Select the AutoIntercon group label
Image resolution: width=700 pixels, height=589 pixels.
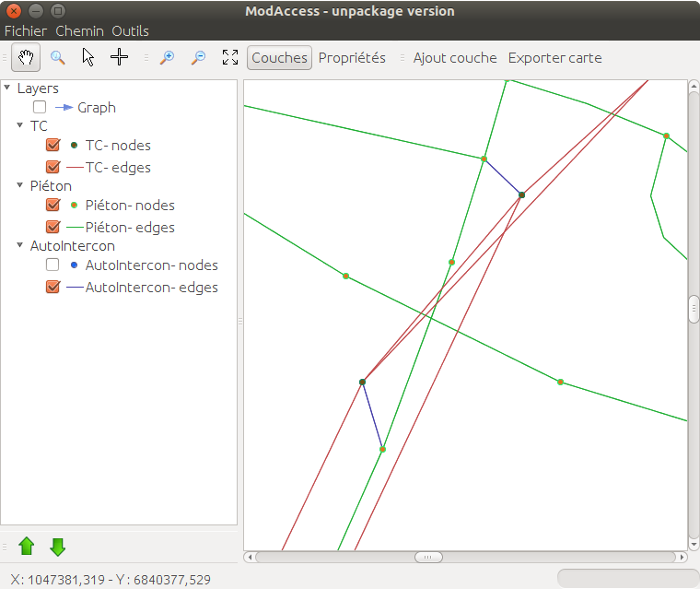(73, 246)
